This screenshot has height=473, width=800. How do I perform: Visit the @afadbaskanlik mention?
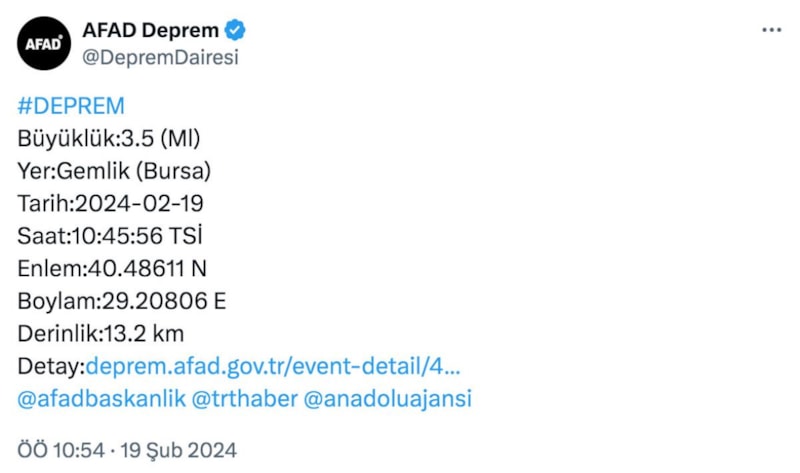[x=102, y=398]
